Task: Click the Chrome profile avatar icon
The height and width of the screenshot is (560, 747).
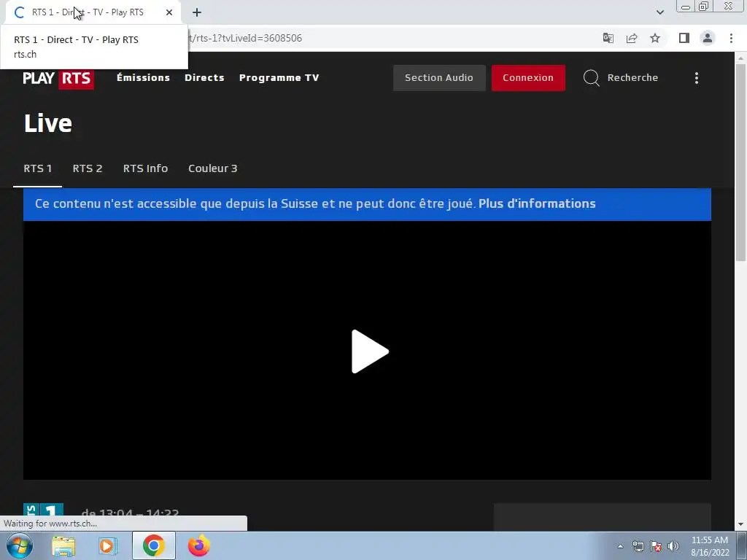Action: point(708,38)
